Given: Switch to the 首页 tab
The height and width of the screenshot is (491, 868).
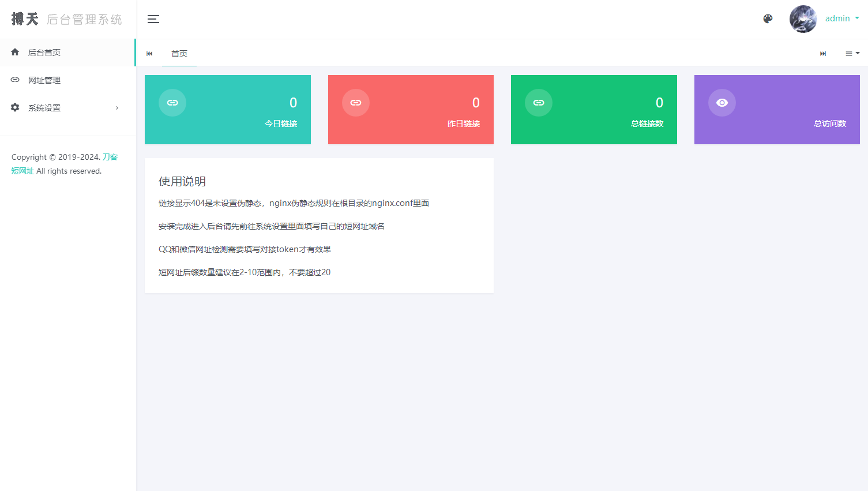Looking at the screenshot, I should [x=179, y=53].
